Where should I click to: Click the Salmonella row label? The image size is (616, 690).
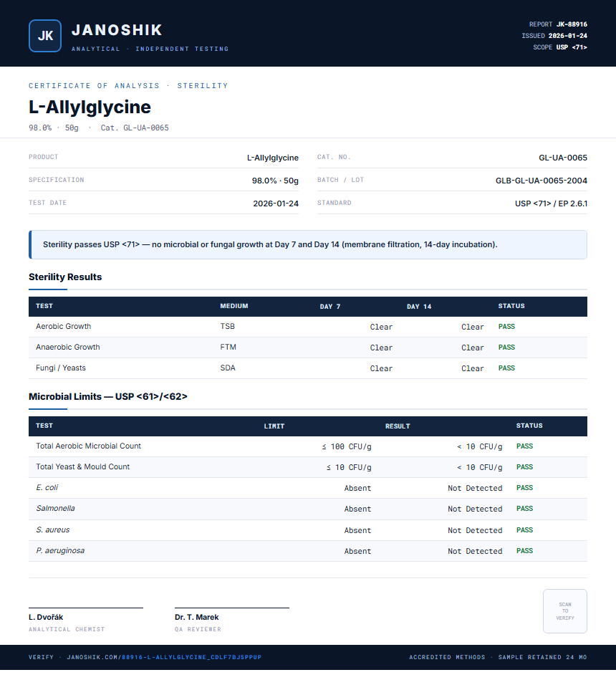[x=55, y=508]
